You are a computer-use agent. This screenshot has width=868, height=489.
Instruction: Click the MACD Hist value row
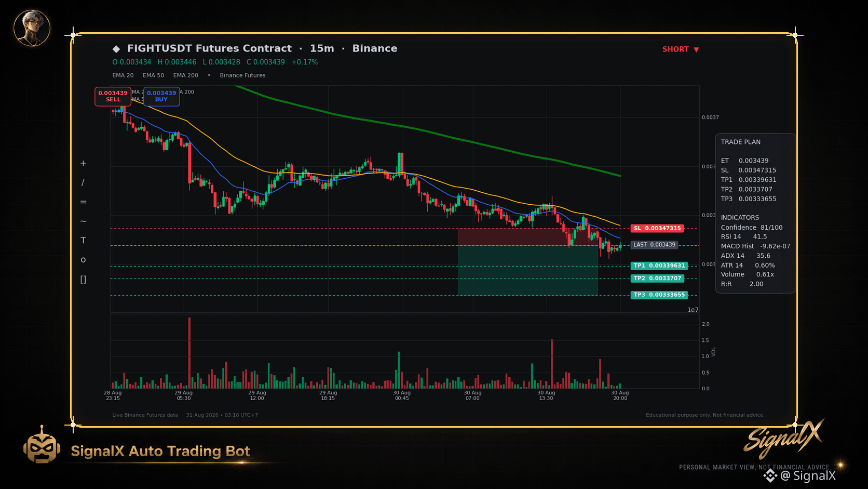click(755, 246)
